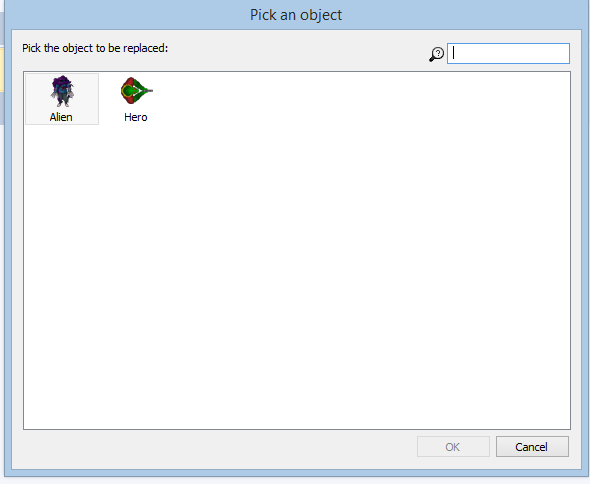Image resolution: width=590 pixels, height=484 pixels.
Task: Click the greyed-out OK button
Action: tap(453, 447)
